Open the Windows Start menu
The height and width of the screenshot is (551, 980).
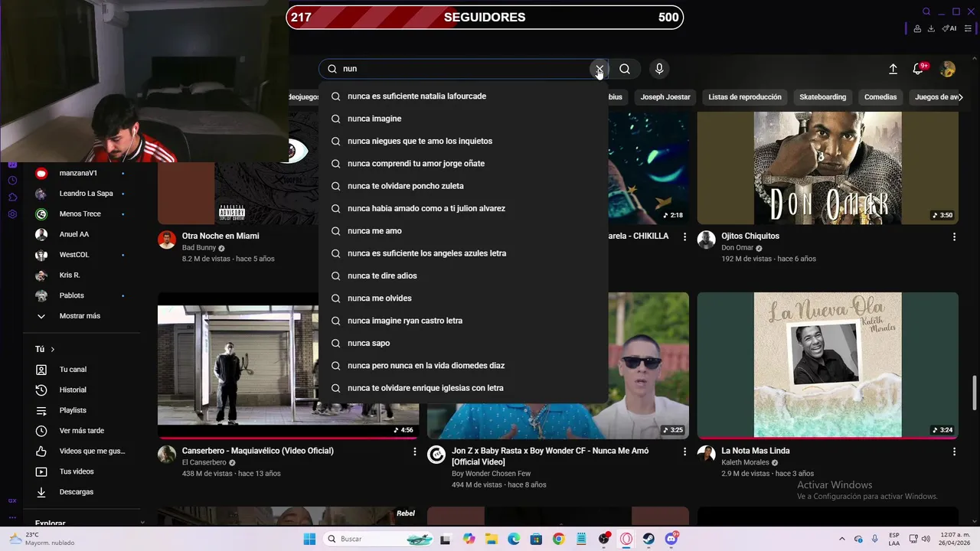309,539
